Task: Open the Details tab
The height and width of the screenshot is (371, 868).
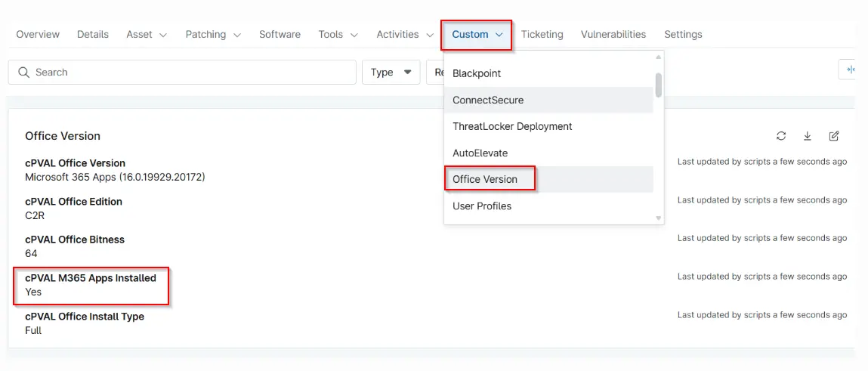Action: point(93,34)
